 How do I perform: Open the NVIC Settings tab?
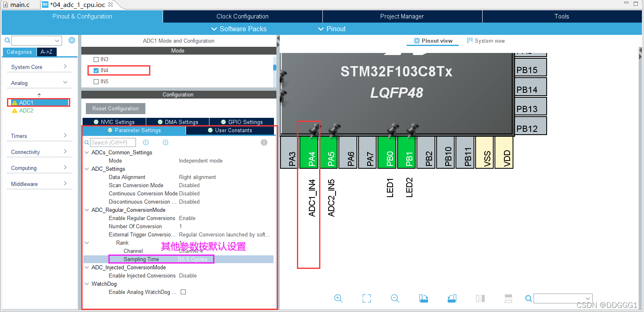tap(114, 122)
